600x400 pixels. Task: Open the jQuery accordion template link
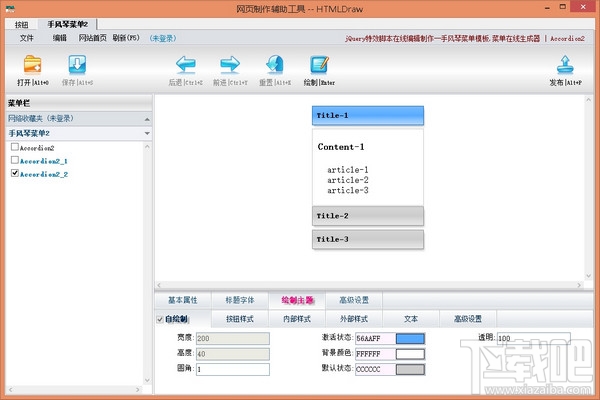click(442, 38)
